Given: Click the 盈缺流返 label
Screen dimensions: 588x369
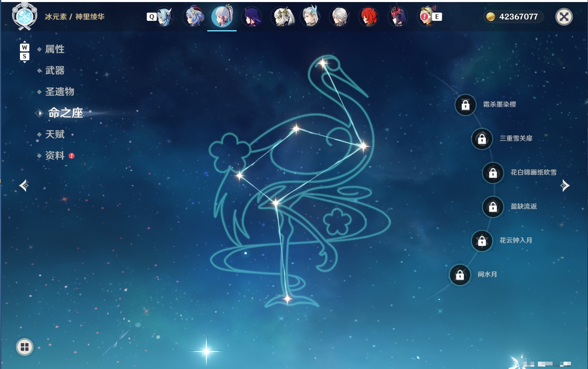Looking at the screenshot, I should (x=524, y=206).
